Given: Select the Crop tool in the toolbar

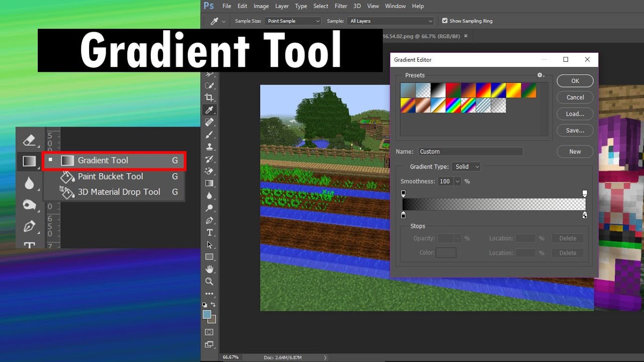Looking at the screenshot, I should click(x=209, y=98).
